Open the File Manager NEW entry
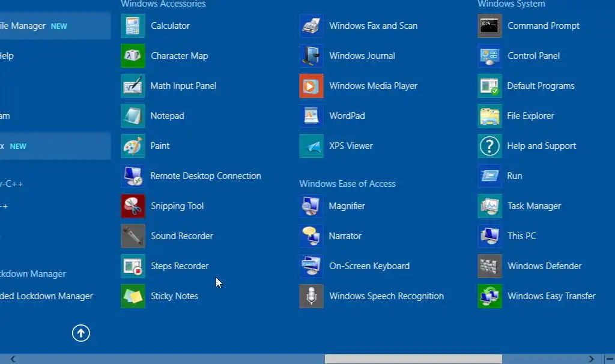This screenshot has height=364, width=615. pos(55,26)
